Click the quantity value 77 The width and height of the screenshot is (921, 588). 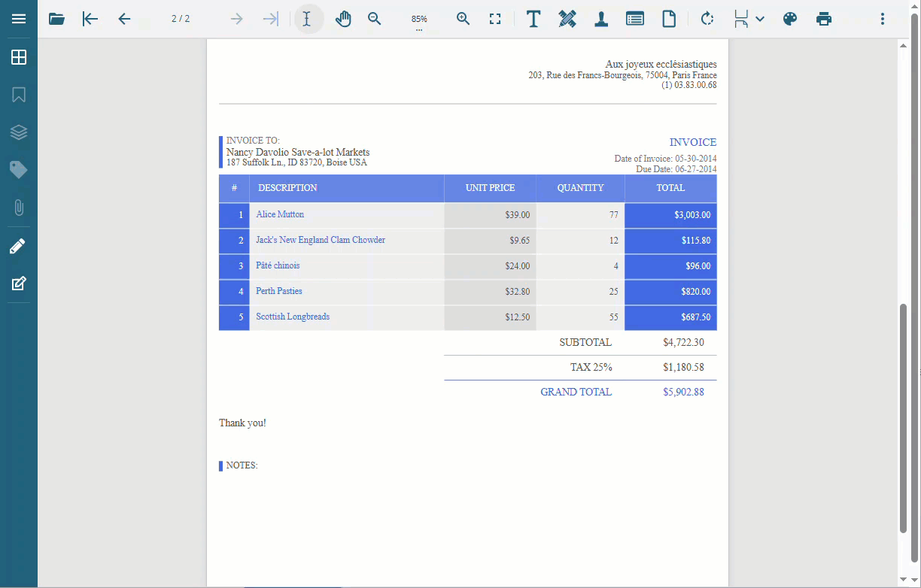pyautogui.click(x=614, y=215)
